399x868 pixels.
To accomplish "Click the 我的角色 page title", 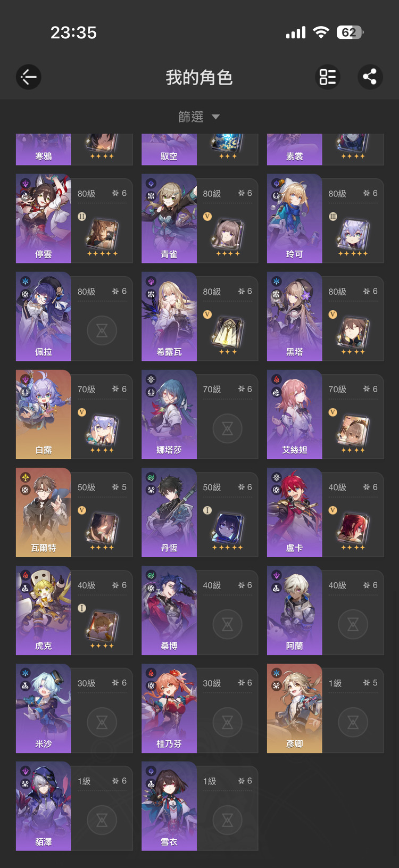I will [x=199, y=78].
